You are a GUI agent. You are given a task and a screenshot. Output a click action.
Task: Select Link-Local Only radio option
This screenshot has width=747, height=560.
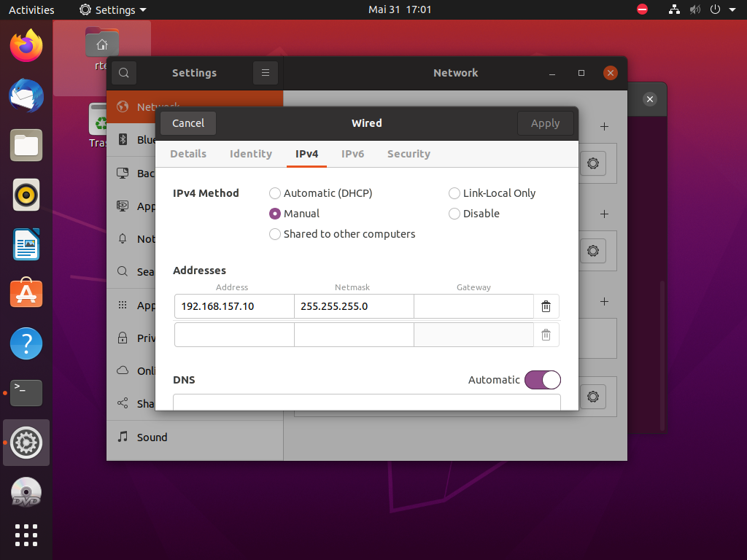pyautogui.click(x=454, y=193)
